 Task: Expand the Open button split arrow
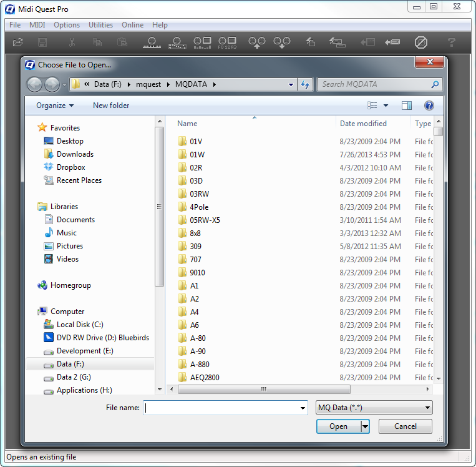click(x=365, y=426)
